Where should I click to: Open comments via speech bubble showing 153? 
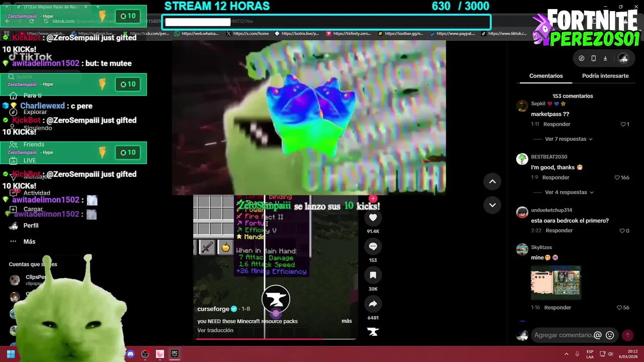(373, 246)
